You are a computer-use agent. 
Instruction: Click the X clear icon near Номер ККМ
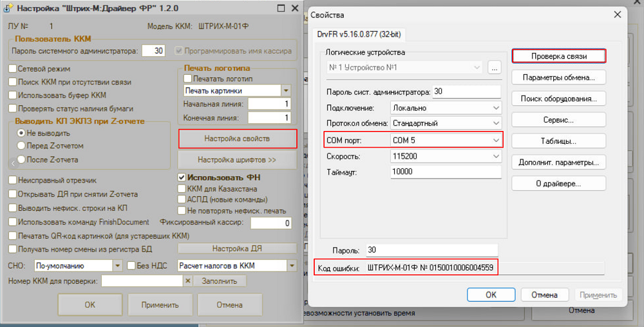(x=188, y=281)
